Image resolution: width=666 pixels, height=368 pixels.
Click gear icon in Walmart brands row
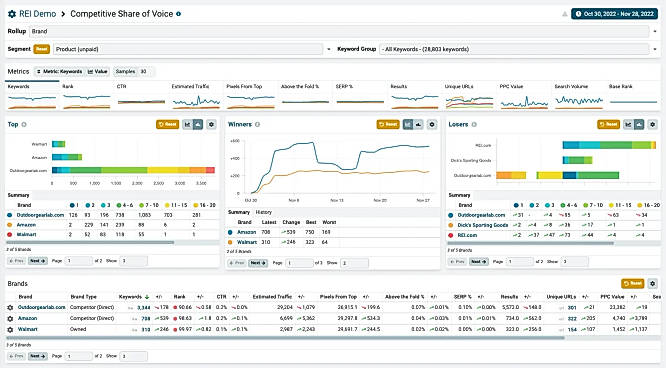(10, 329)
